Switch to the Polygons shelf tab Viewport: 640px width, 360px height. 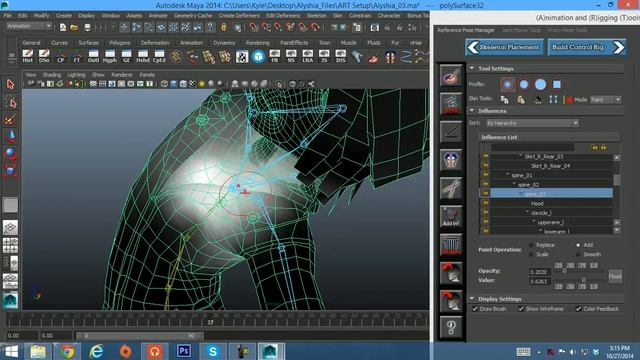coord(120,42)
